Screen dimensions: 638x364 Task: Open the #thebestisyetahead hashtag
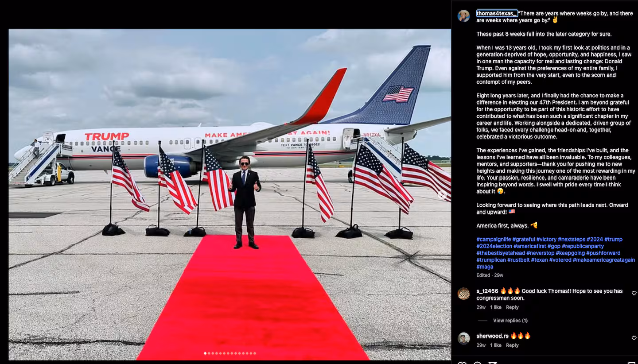tap(501, 253)
